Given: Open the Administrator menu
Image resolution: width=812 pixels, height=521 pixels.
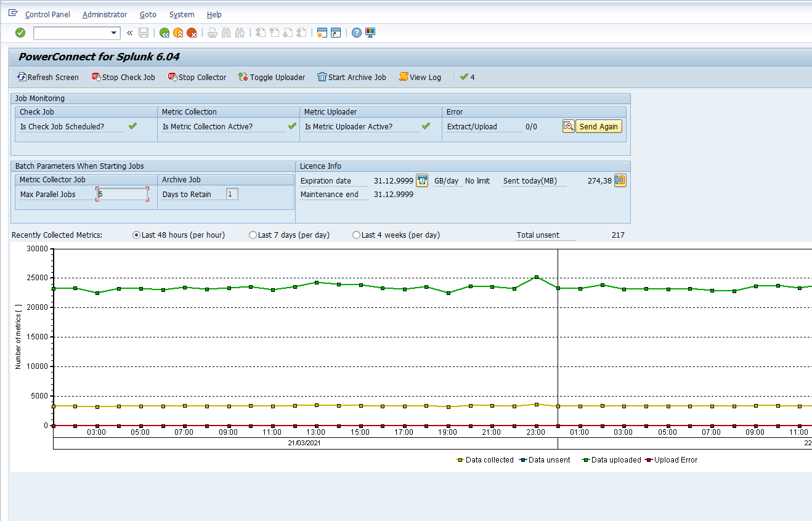Looking at the screenshot, I should (105, 14).
